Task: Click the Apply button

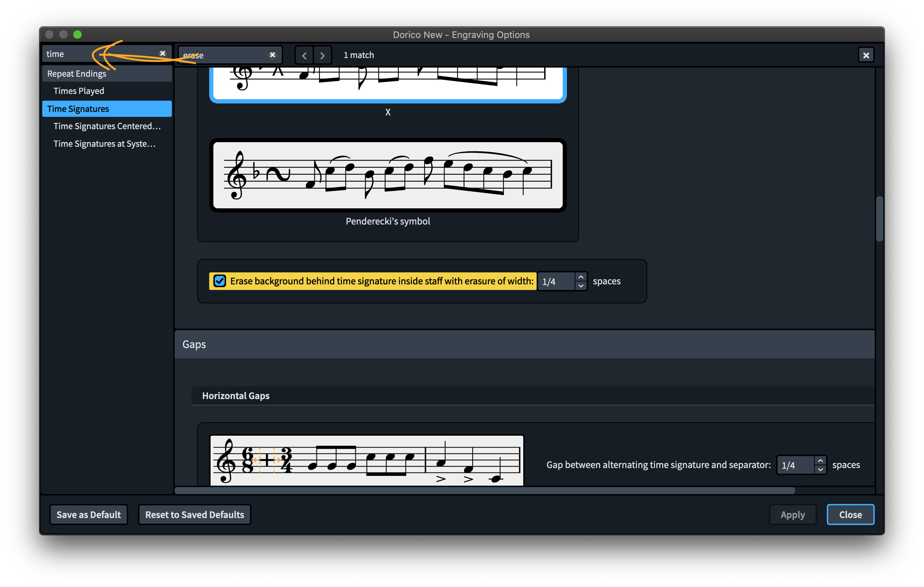Action: 792,515
